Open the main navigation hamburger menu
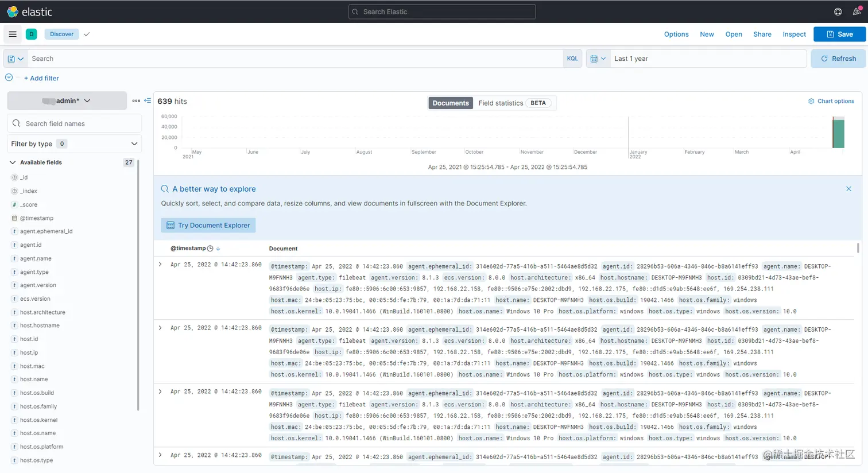The width and height of the screenshot is (868, 473). point(13,34)
